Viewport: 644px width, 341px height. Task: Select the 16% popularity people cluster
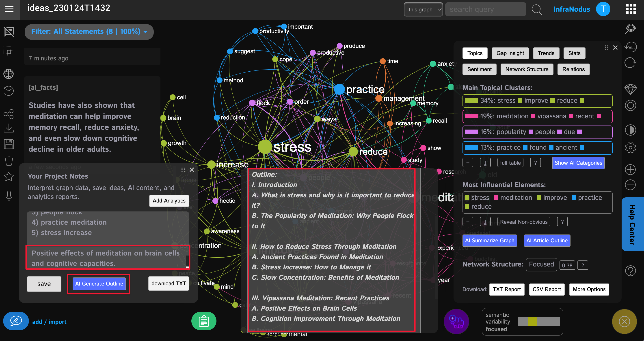[x=537, y=132]
